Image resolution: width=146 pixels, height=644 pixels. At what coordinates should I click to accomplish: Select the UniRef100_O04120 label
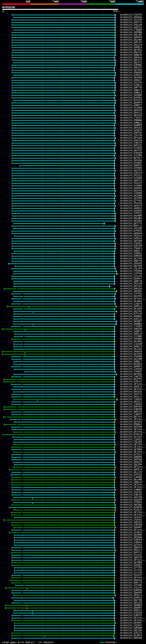point(131,183)
